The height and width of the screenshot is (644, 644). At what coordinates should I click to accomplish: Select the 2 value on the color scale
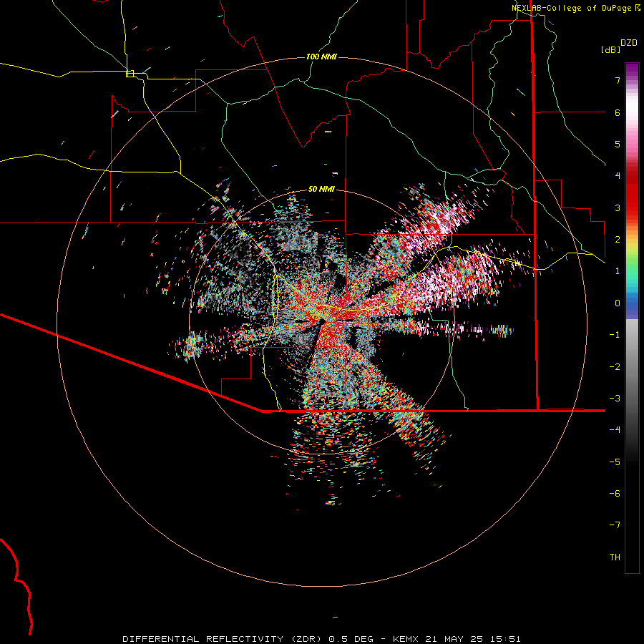pos(618,240)
